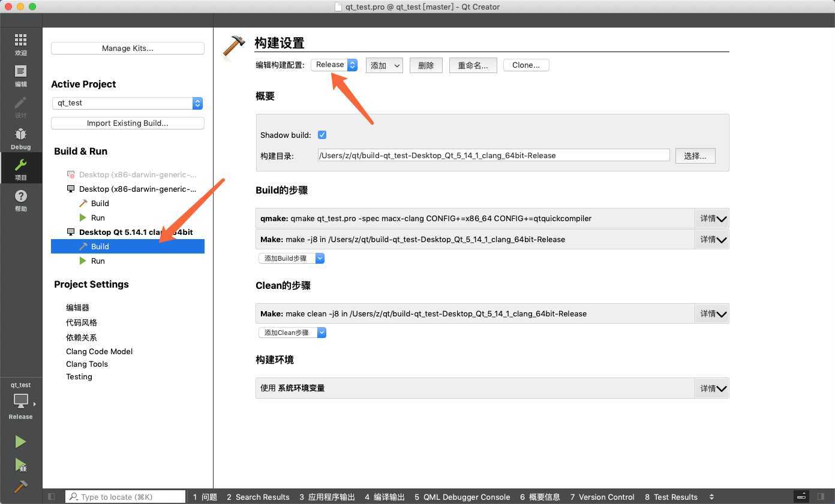Open Testing project settings

point(79,376)
